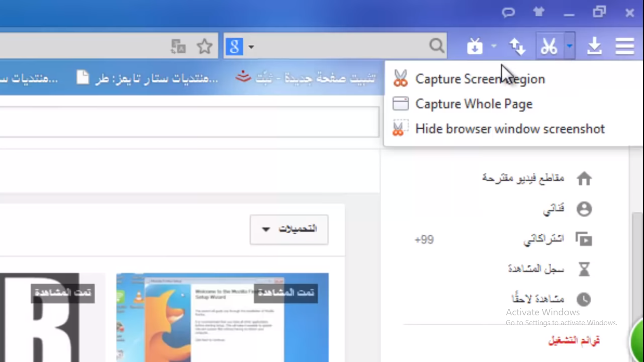Viewport: 644px width, 362px height.
Task: Open the hamburger main menu
Action: click(624, 46)
